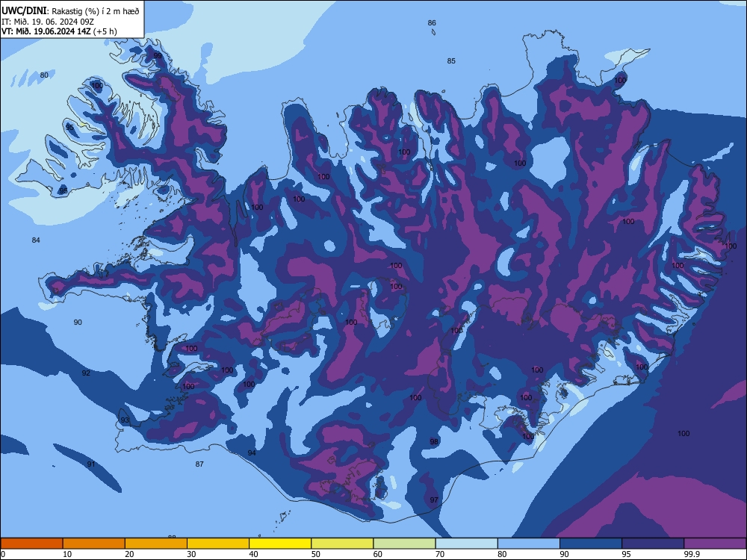747x560 pixels.
Task: Select the bright yellow 40–50 legend swatch
Action: pyautogui.click(x=280, y=544)
